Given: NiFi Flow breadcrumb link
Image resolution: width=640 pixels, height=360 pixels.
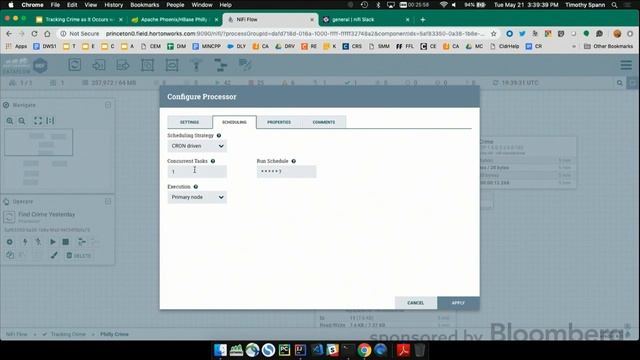Looking at the screenshot, I should 16,334.
